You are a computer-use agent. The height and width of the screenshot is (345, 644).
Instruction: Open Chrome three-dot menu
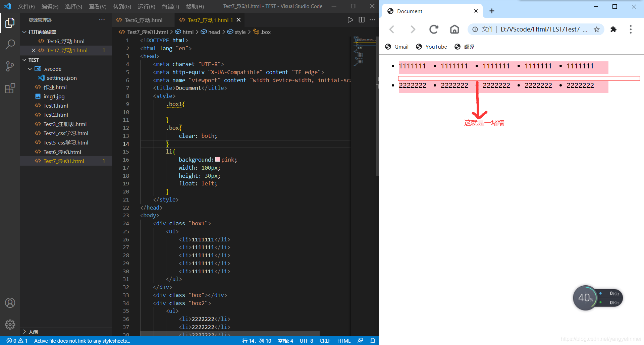(x=631, y=30)
